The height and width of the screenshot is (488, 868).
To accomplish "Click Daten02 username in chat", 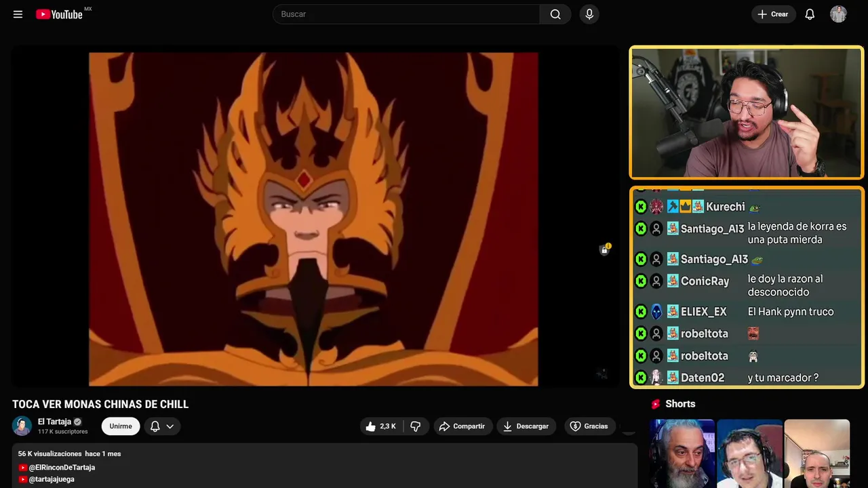I will tap(702, 378).
